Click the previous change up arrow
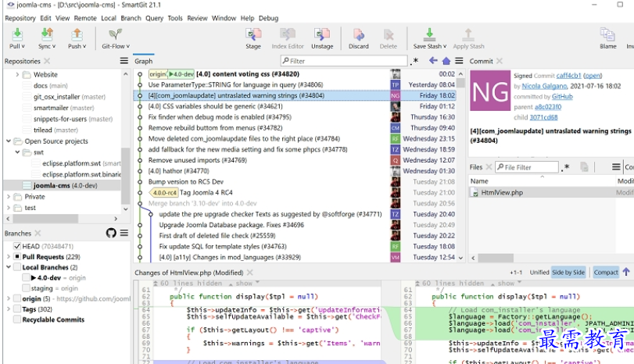Viewport: 634px width, 364px height. 626,272
